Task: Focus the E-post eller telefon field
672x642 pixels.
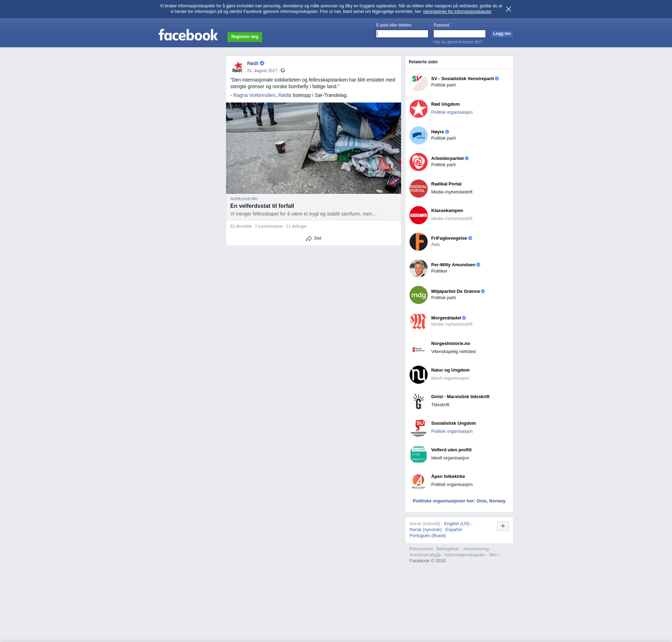Action: (402, 34)
